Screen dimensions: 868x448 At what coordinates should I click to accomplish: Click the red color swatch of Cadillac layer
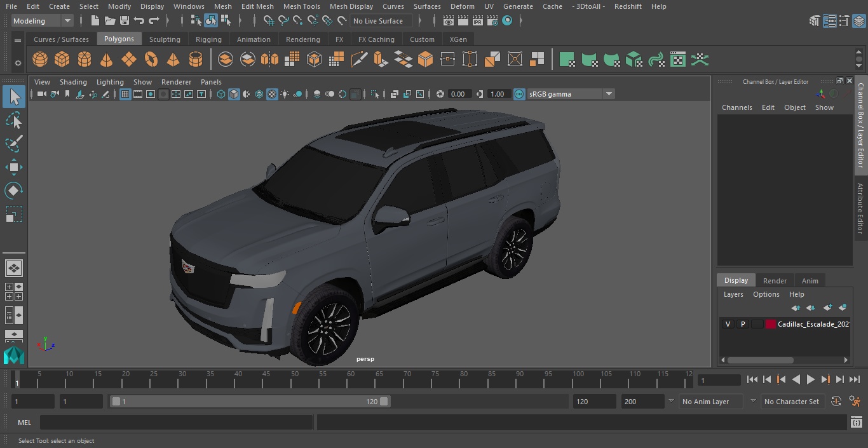(x=771, y=324)
